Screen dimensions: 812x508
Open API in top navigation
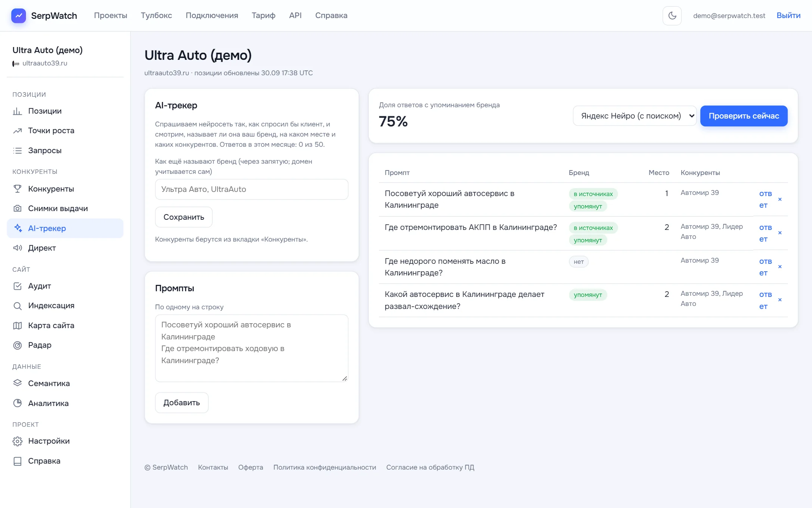[x=295, y=15]
